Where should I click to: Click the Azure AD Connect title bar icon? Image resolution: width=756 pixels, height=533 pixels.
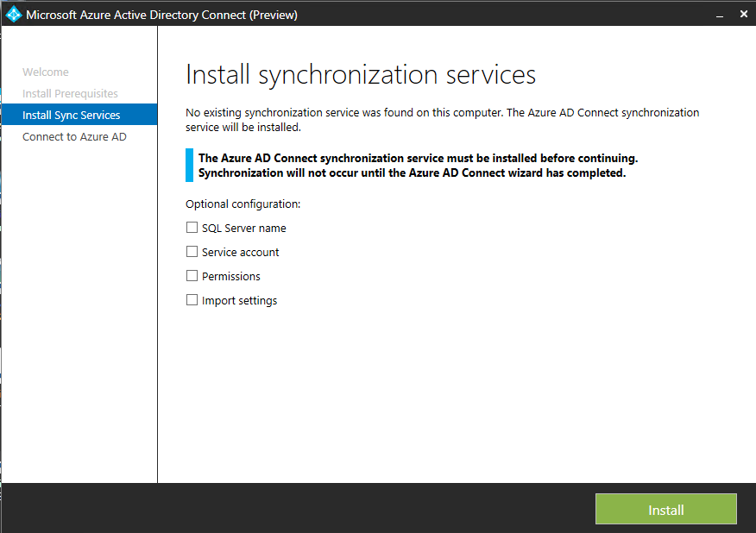13,14
